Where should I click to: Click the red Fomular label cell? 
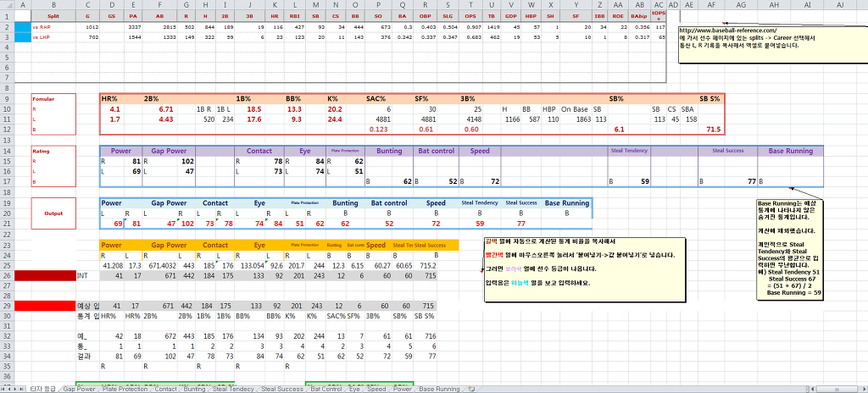pyautogui.click(x=42, y=99)
